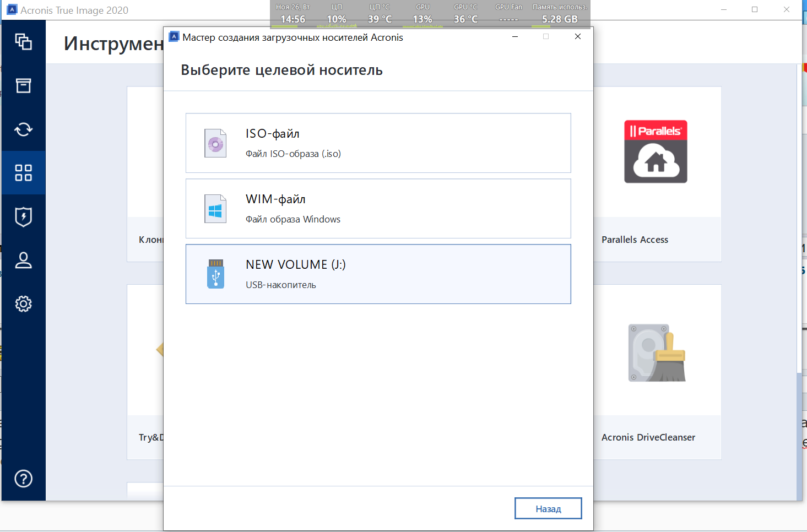
Task: Open Help via the question mark icon
Action: 23,479
